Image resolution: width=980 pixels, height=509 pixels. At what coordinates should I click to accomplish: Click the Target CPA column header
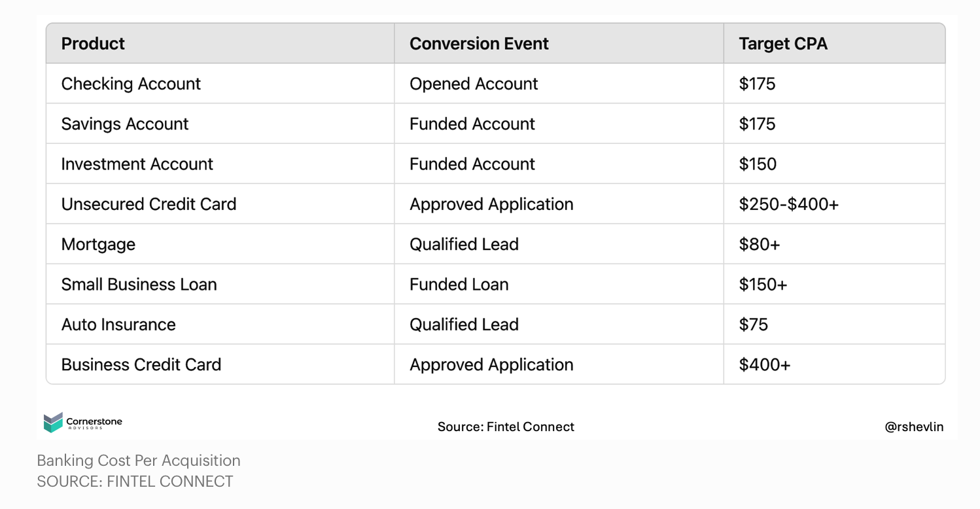pos(783,44)
